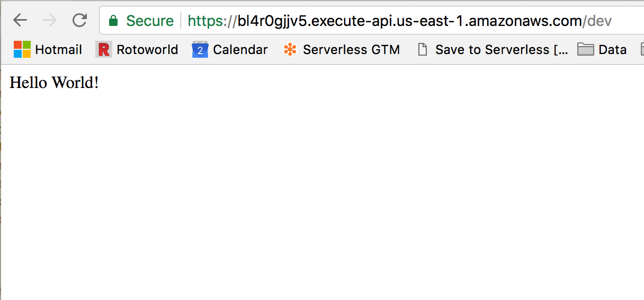644x300 pixels.
Task: Open the Hotmail bookmark label
Action: coord(58,49)
